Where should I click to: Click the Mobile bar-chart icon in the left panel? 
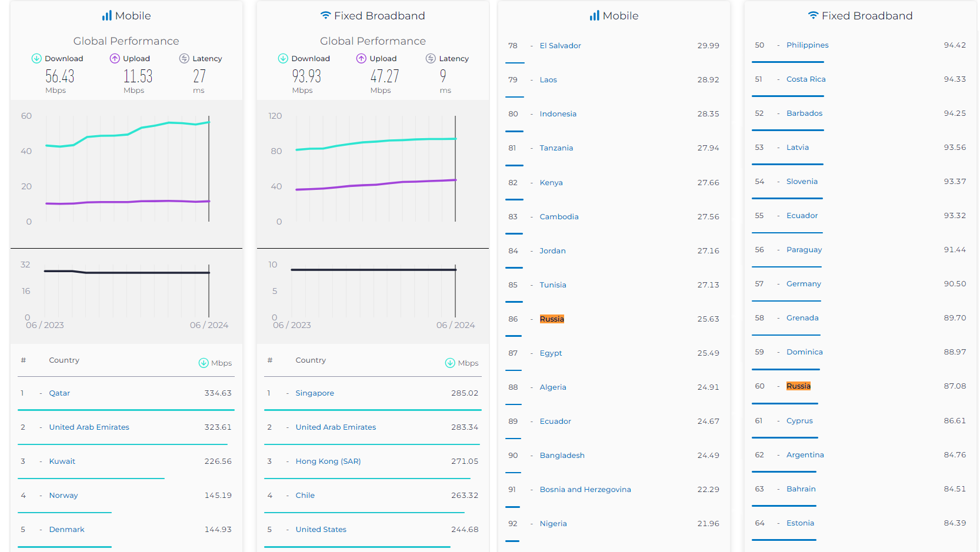click(106, 16)
